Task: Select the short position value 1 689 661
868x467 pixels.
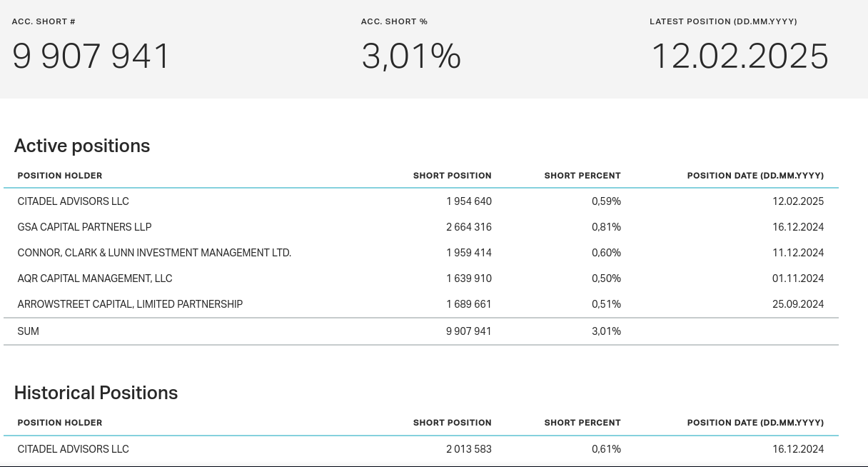Action: click(x=469, y=304)
